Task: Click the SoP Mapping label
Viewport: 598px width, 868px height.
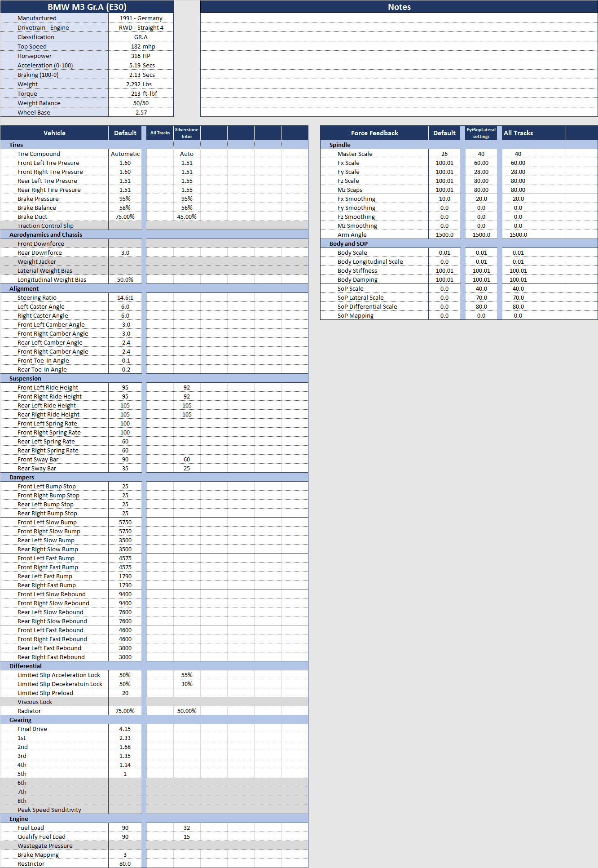Action: [x=356, y=315]
